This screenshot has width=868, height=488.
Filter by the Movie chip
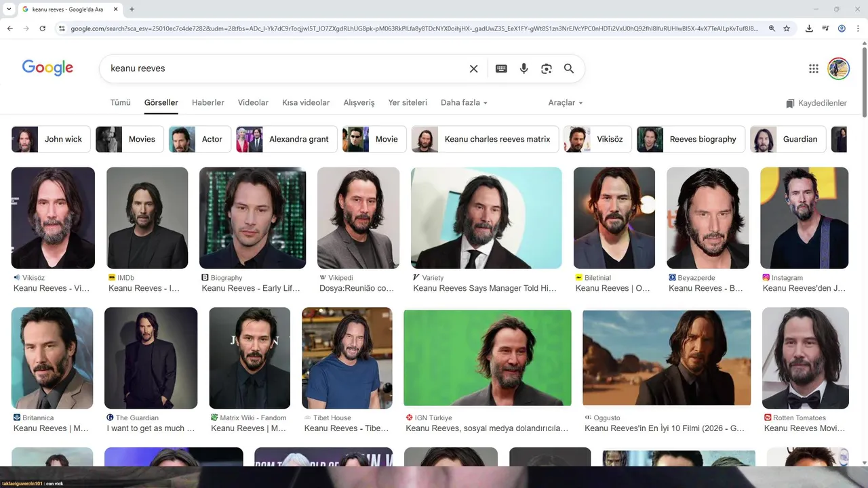[374, 139]
